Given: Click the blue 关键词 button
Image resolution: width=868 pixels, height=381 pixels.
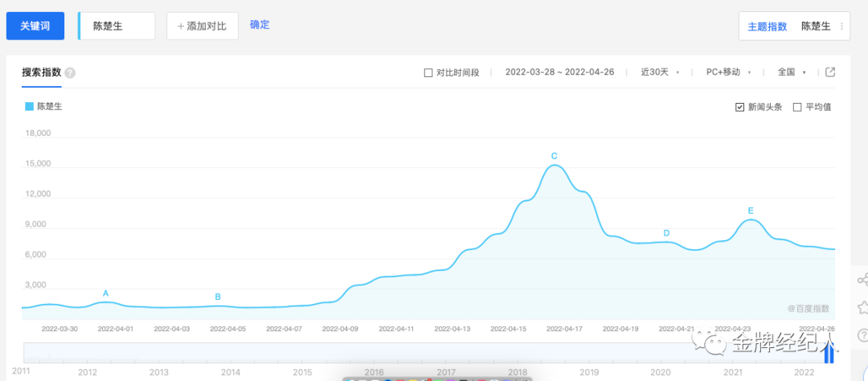Looking at the screenshot, I should (x=35, y=26).
